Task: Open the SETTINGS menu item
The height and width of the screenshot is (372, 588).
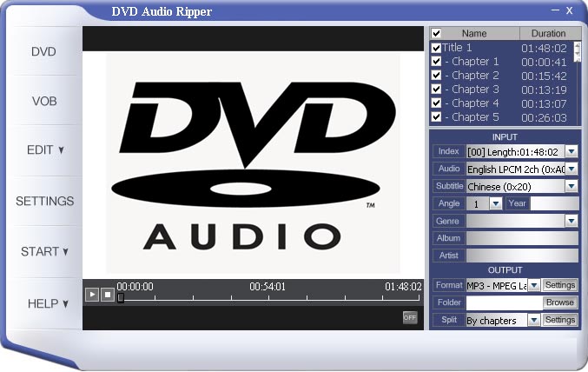Action: click(44, 201)
